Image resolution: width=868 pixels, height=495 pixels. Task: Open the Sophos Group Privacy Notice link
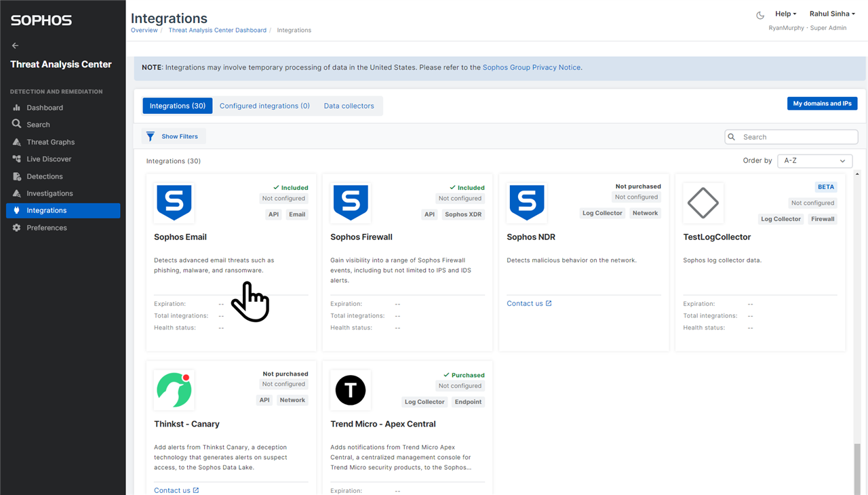click(532, 68)
